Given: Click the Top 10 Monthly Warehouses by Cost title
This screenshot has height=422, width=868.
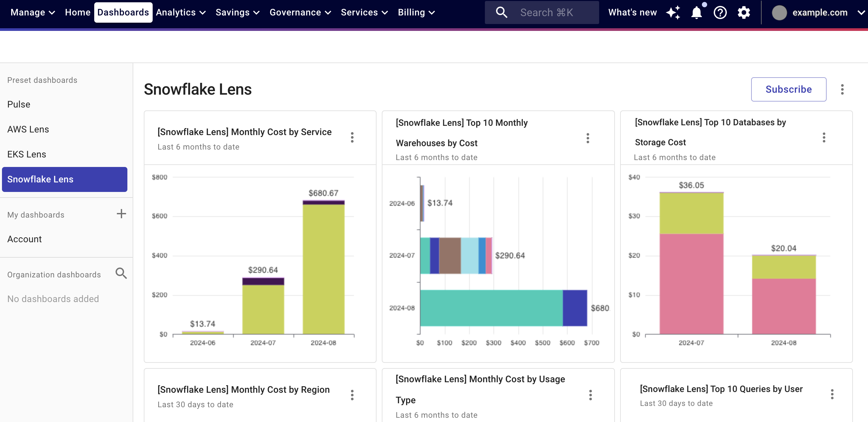Looking at the screenshot, I should coord(462,133).
